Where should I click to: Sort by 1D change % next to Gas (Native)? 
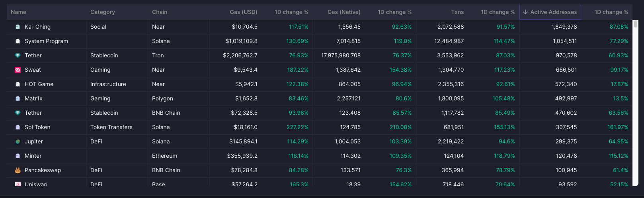pyautogui.click(x=394, y=12)
